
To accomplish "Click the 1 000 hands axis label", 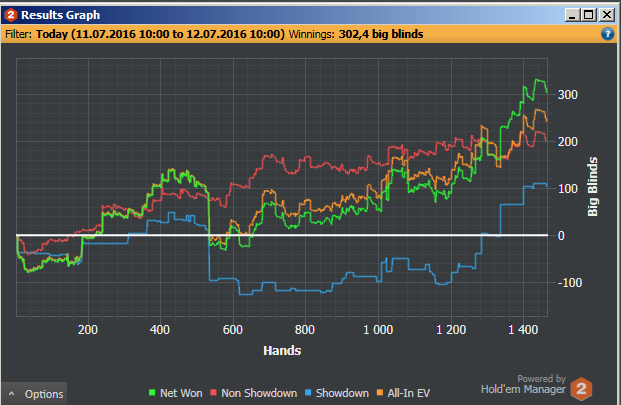I will click(378, 330).
